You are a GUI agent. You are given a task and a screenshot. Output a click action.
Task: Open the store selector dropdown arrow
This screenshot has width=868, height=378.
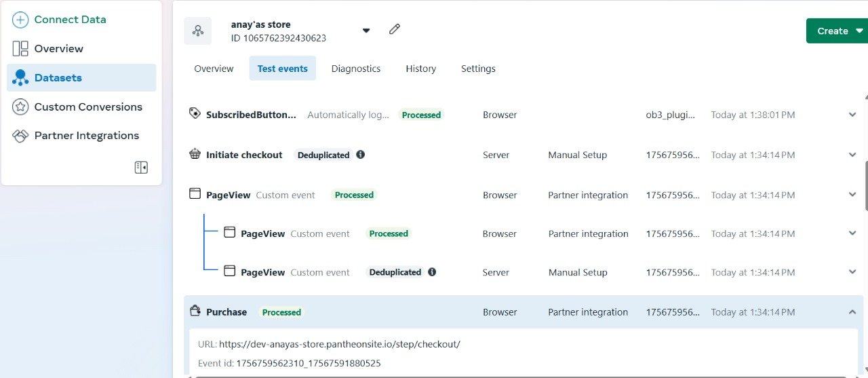click(x=366, y=31)
